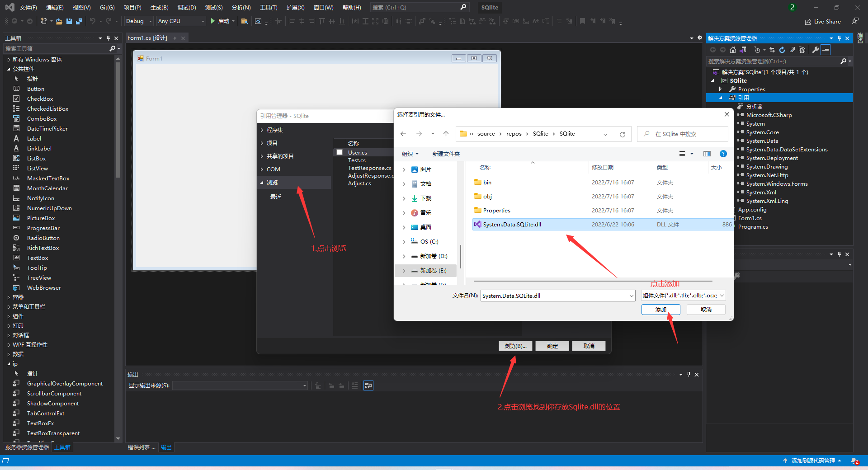Image resolution: width=868 pixels, height=470 pixels.
Task: Click the Undo icon in the toolbar
Action: pos(93,21)
